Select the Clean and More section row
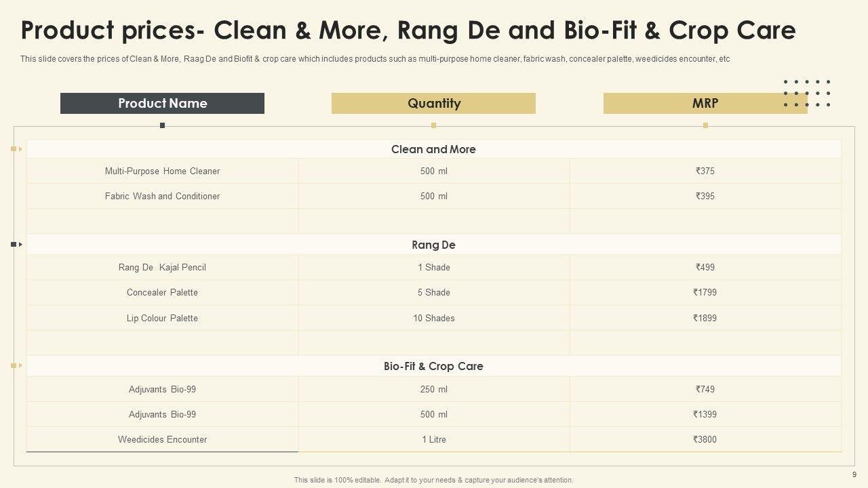Image resolution: width=868 pixels, height=488 pixels. coord(433,149)
